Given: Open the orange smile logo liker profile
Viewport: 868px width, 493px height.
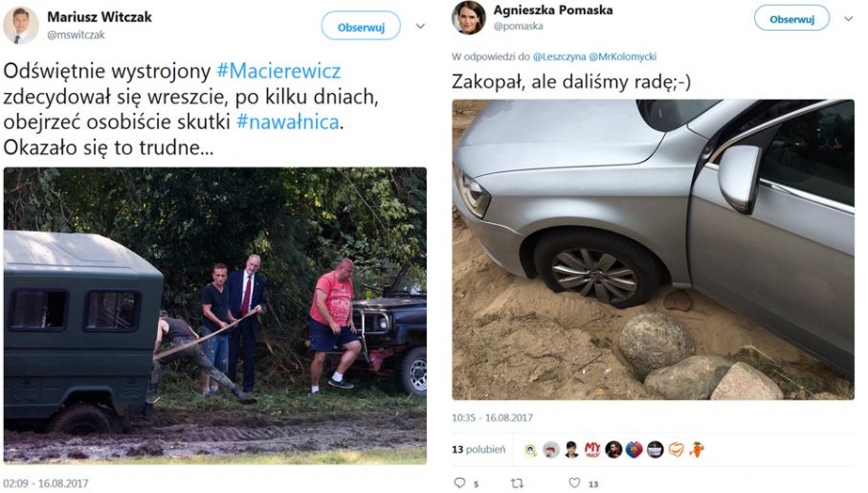Looking at the screenshot, I should click(x=676, y=449).
